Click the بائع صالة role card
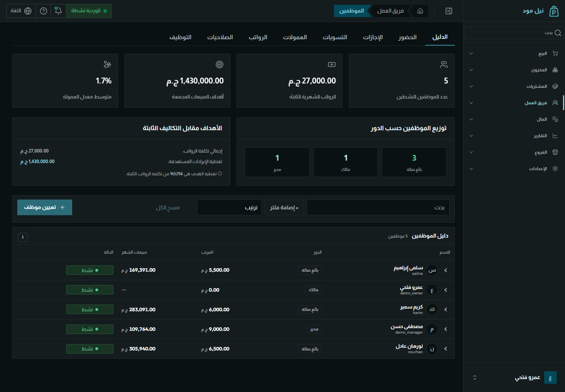 pyautogui.click(x=414, y=162)
